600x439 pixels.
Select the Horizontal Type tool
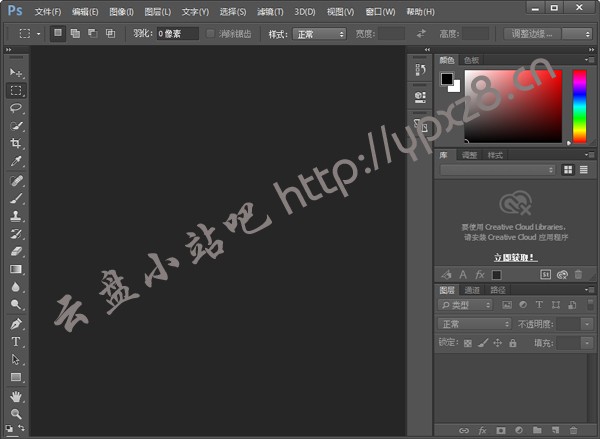pyautogui.click(x=16, y=342)
